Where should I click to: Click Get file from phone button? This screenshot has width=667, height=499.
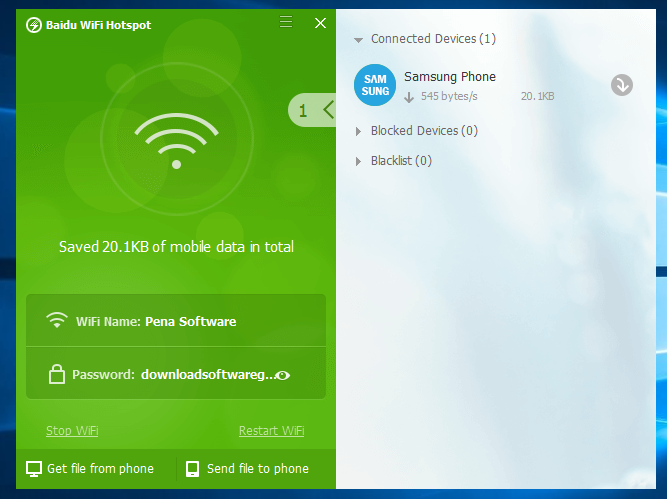point(90,469)
